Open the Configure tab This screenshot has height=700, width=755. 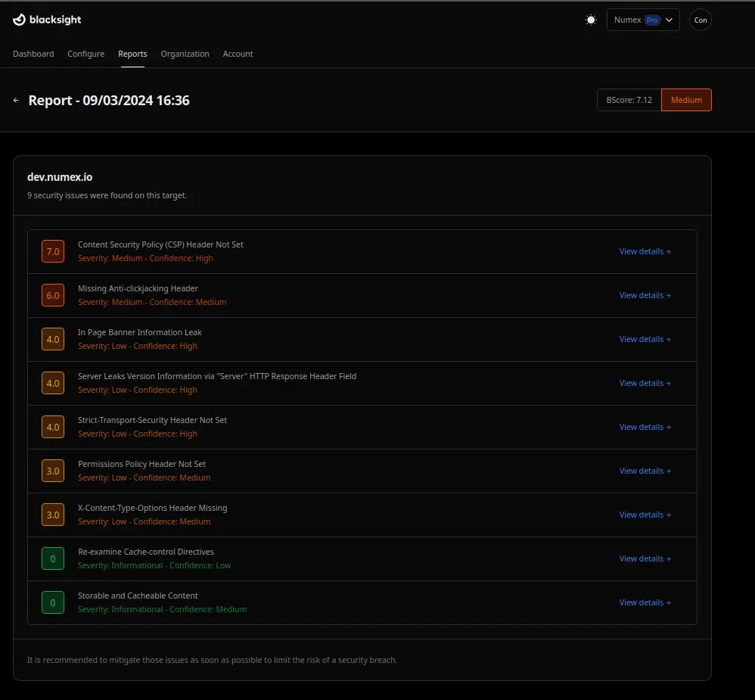[x=85, y=54]
